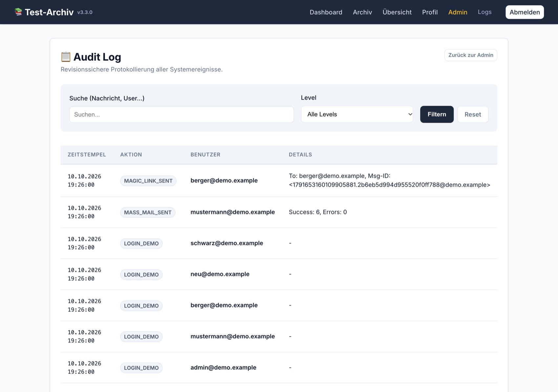558x392 pixels.
Task: Focus the Suchen search field
Action: pyautogui.click(x=182, y=114)
